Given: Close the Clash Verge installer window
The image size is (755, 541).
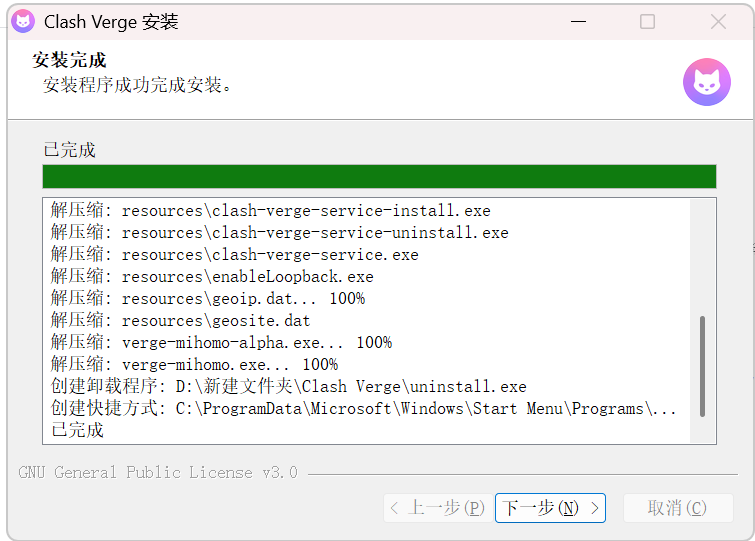Looking at the screenshot, I should pos(718,22).
